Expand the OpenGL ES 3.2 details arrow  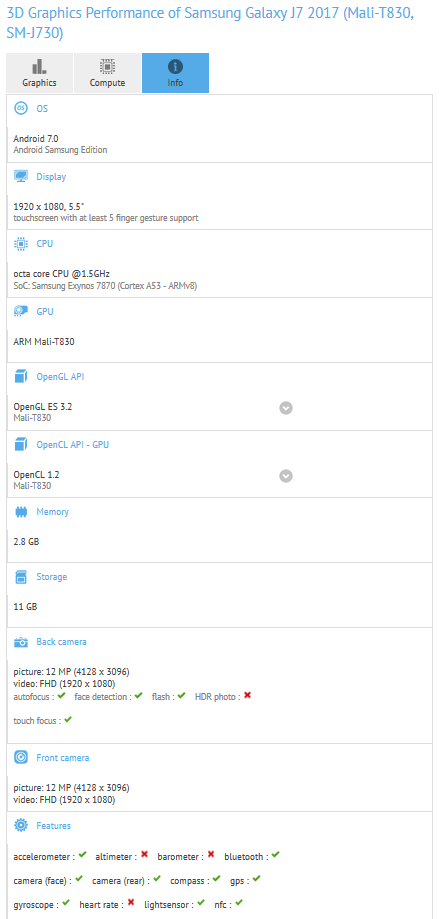(x=286, y=408)
